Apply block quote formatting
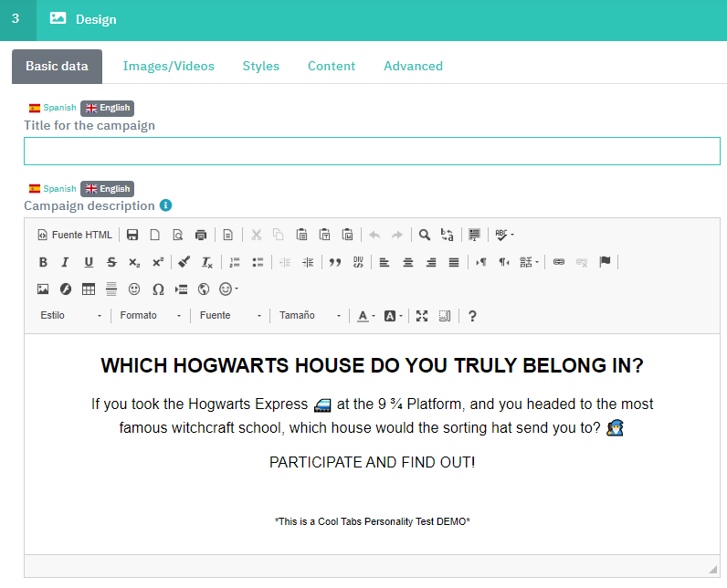 (x=335, y=262)
